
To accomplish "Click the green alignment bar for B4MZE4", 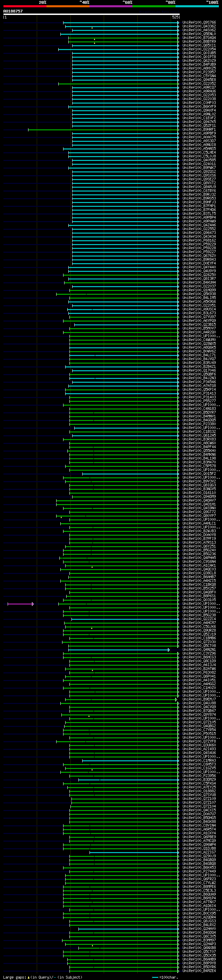I will [125, 971].
